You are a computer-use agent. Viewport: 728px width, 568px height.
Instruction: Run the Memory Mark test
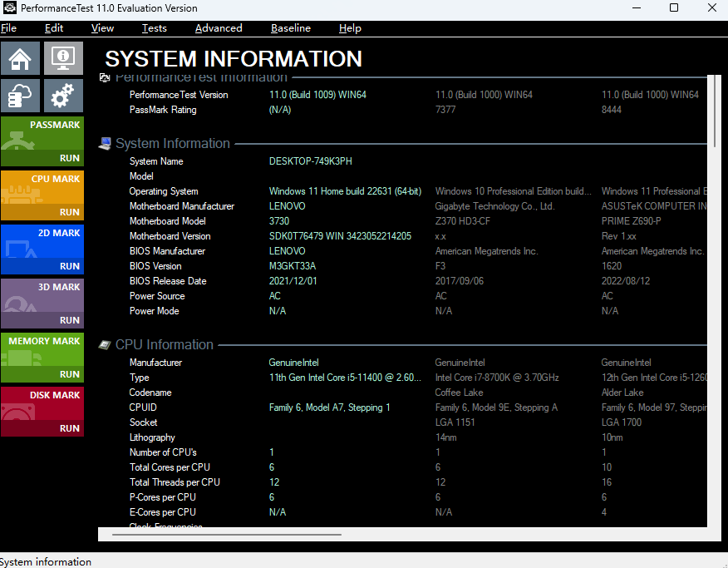coord(42,358)
